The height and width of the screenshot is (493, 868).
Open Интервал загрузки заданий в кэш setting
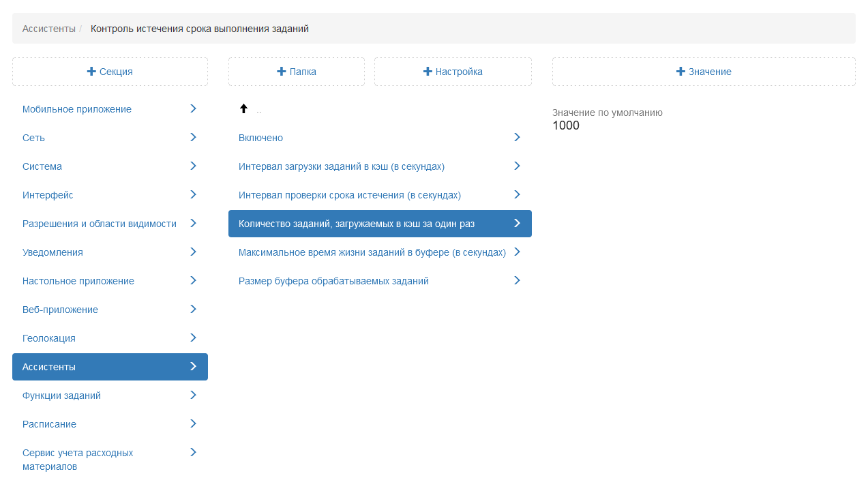click(342, 166)
